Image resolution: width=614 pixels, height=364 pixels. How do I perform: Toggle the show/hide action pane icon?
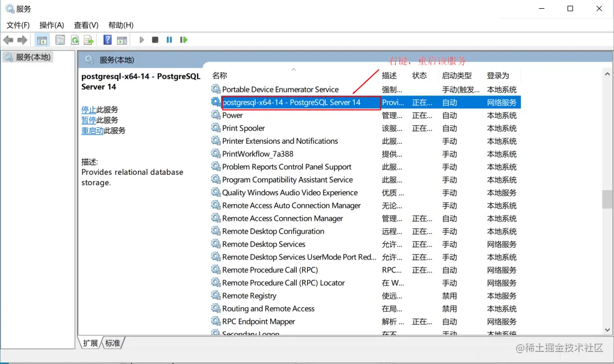click(x=122, y=40)
